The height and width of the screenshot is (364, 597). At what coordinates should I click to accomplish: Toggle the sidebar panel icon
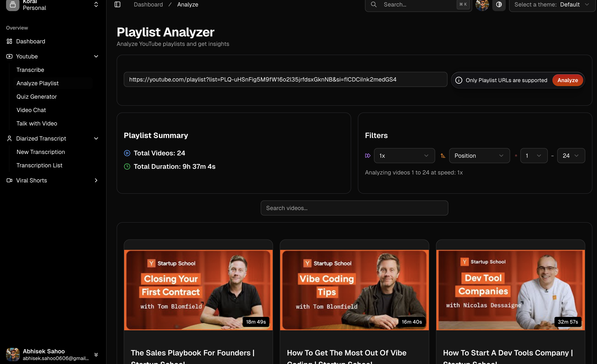117,4
